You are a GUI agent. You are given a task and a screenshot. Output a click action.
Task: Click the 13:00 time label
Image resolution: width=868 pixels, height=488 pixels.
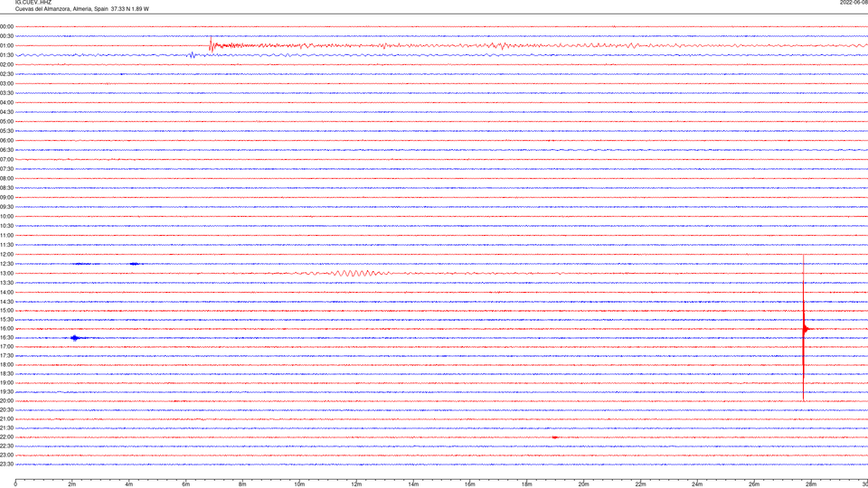6,273
